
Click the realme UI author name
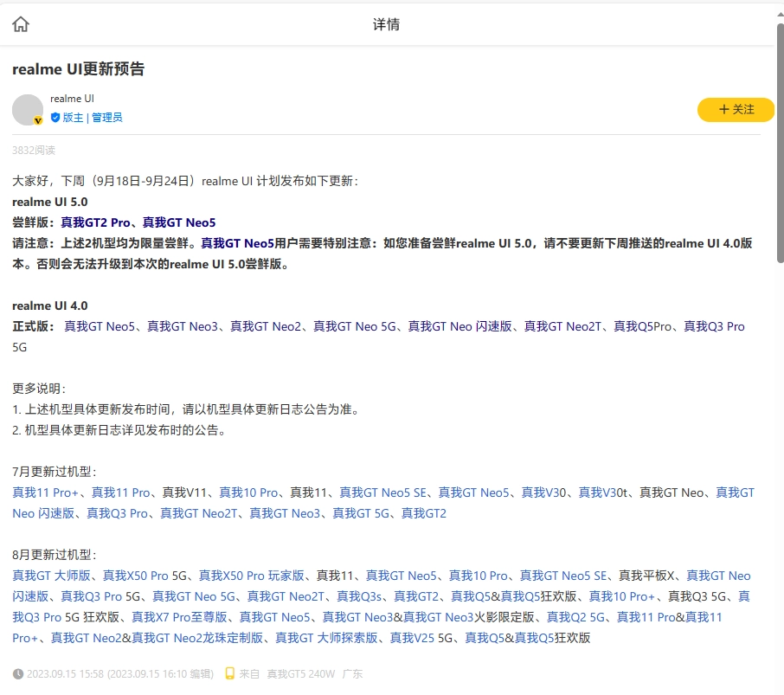click(72, 99)
